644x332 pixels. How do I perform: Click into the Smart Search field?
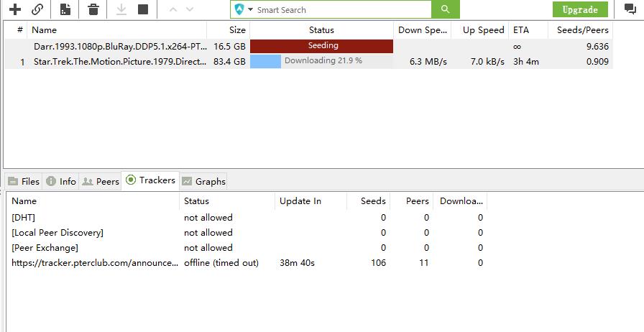pyautogui.click(x=343, y=10)
